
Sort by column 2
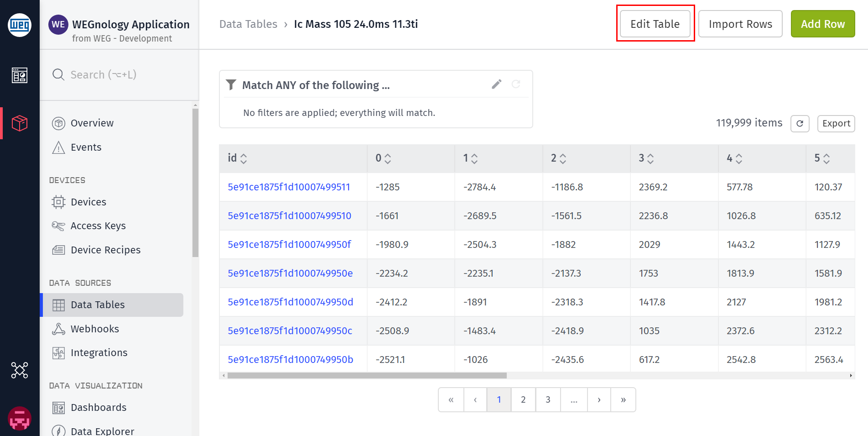tap(563, 158)
